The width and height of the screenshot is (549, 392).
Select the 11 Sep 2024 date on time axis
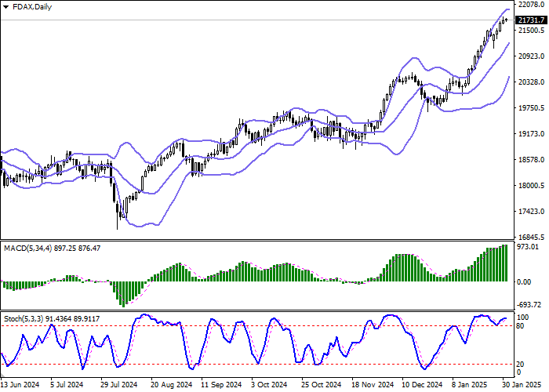(220, 385)
